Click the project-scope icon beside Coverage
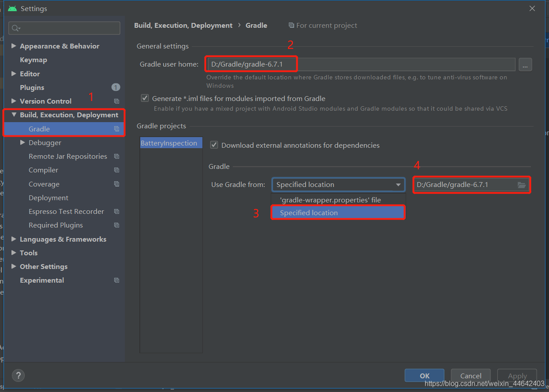This screenshot has height=392, width=549. click(x=116, y=184)
